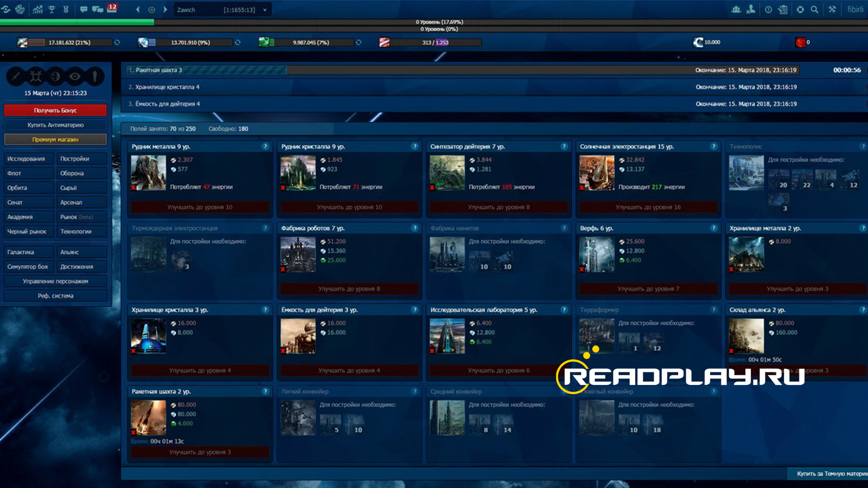Open the Постройки menu item
Image resolution: width=868 pixels, height=488 pixels.
pyautogui.click(x=82, y=159)
